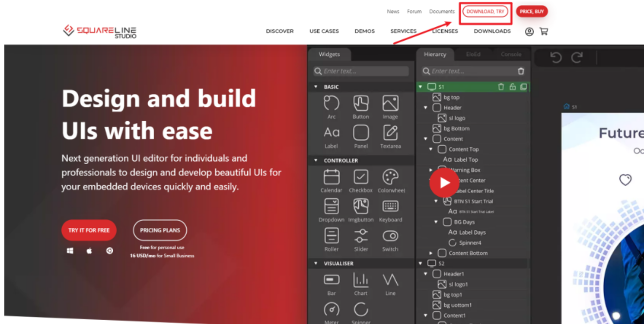Collapse the Header1 tree node
This screenshot has height=324, width=644.
click(426, 274)
